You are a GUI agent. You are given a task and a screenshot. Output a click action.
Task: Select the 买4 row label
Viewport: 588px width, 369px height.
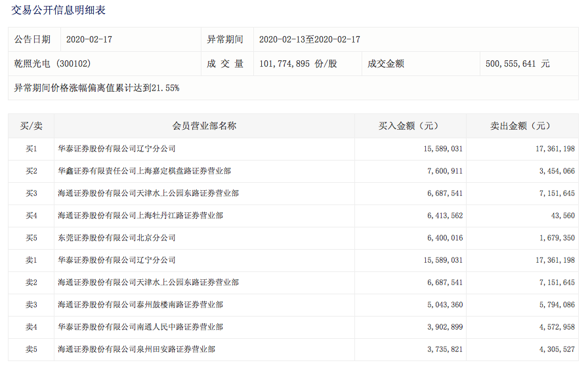point(31,216)
